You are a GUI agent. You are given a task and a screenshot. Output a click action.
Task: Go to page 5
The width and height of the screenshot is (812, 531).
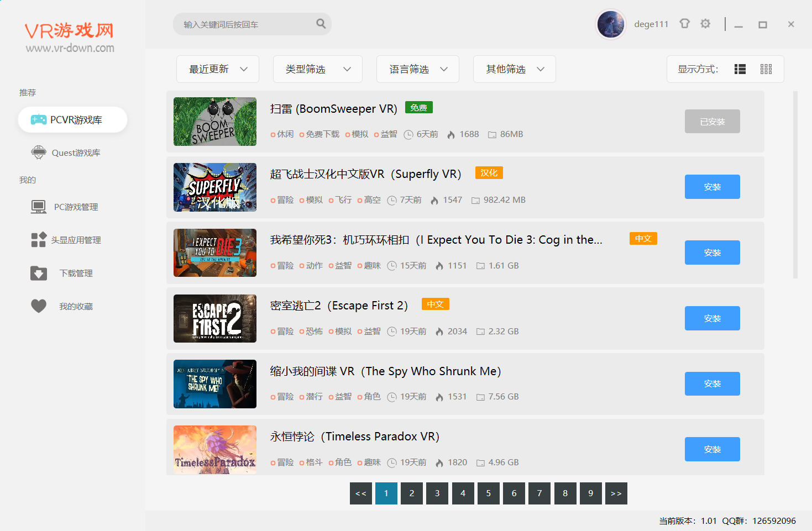click(489, 493)
